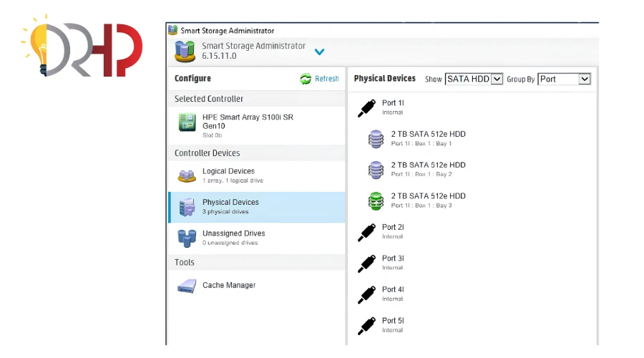Click the '3 physical drives' text
The width and height of the screenshot is (644, 358).
225,212
